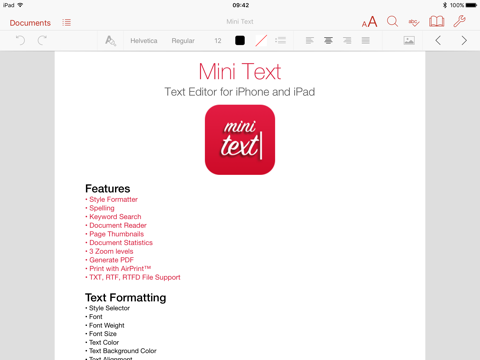Tap the 'Keyword Search' bullet

(113, 217)
